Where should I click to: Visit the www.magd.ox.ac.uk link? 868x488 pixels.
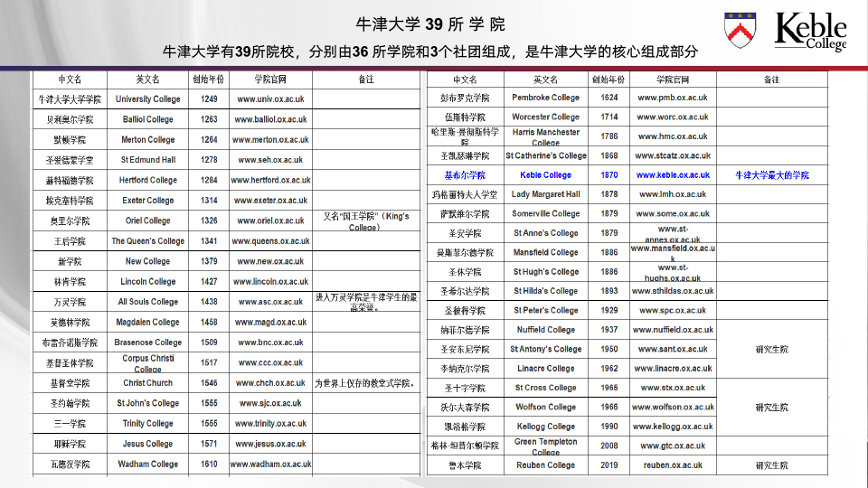[270, 322]
